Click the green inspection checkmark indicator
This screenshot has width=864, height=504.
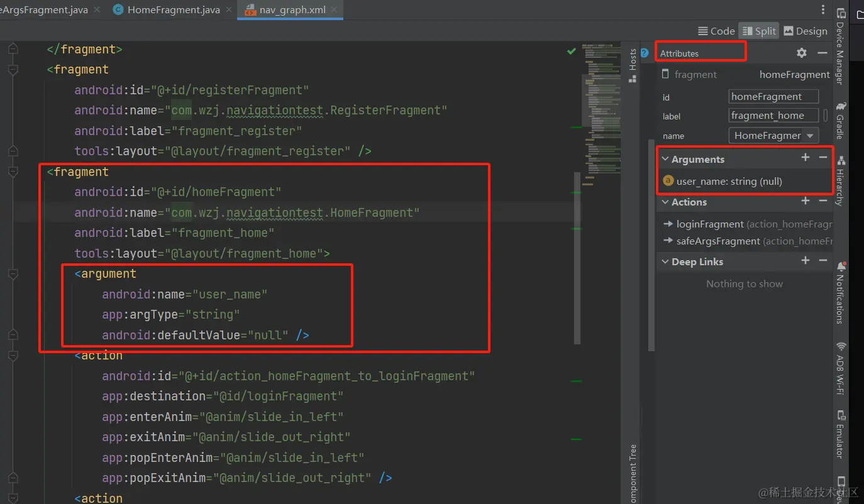571,51
